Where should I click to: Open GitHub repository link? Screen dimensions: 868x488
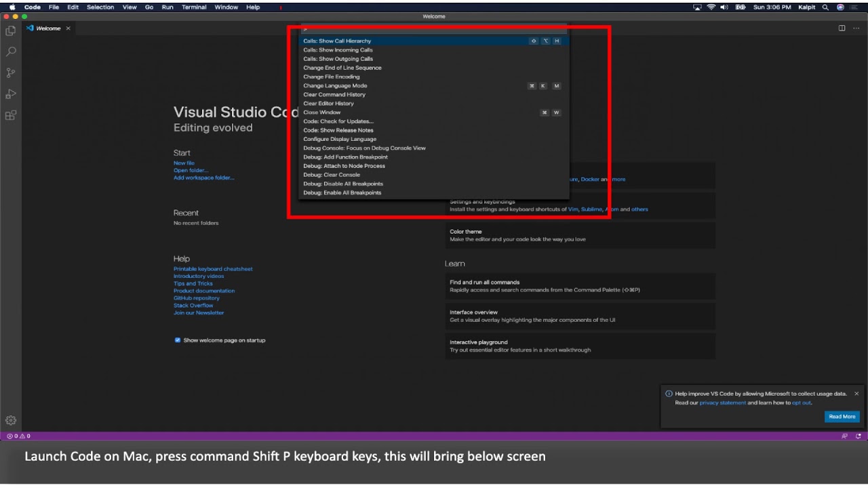coord(197,298)
